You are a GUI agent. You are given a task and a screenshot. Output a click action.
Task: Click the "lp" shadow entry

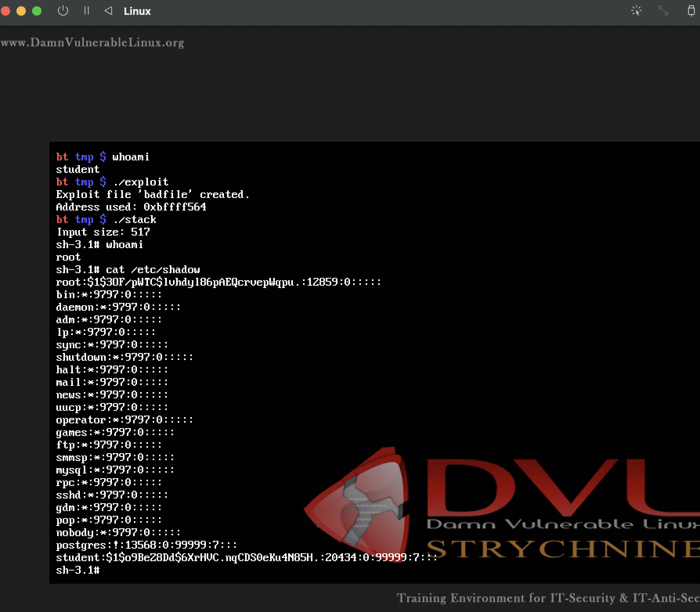point(106,332)
